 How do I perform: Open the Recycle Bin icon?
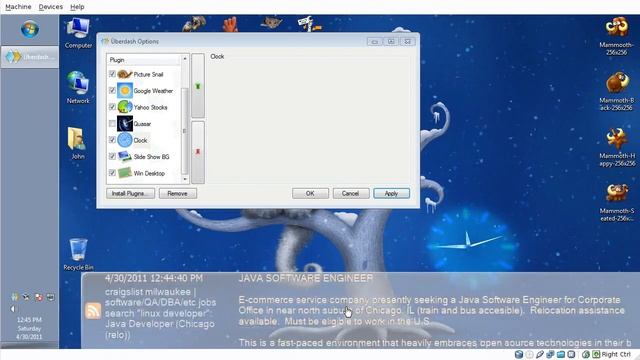[x=78, y=254]
